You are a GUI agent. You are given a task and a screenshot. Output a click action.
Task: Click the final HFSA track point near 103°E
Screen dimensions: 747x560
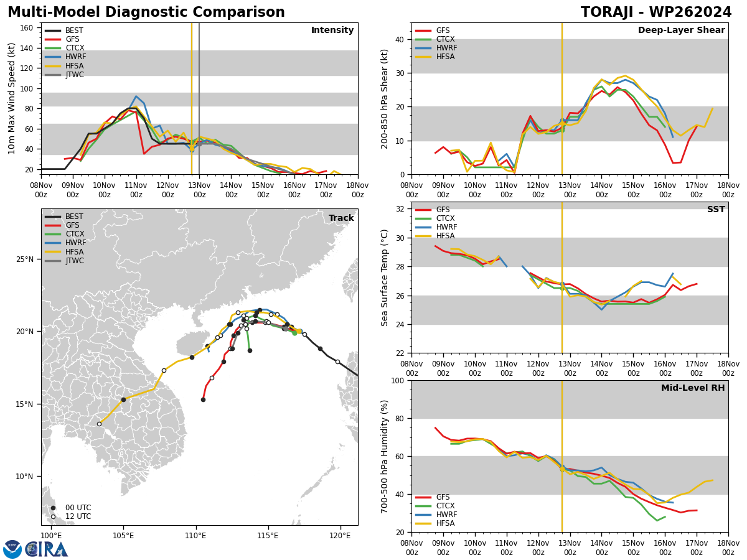coord(99,424)
